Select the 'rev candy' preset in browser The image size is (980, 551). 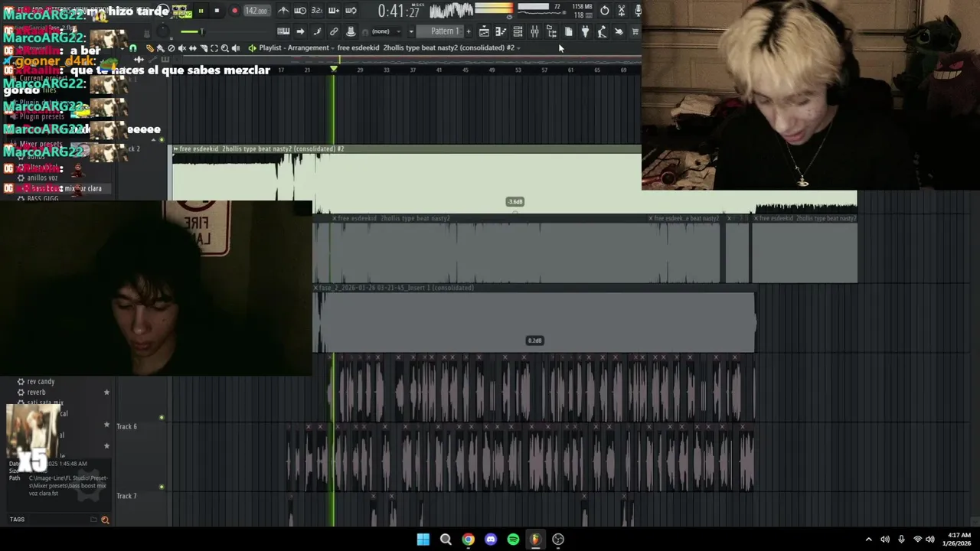pyautogui.click(x=41, y=381)
